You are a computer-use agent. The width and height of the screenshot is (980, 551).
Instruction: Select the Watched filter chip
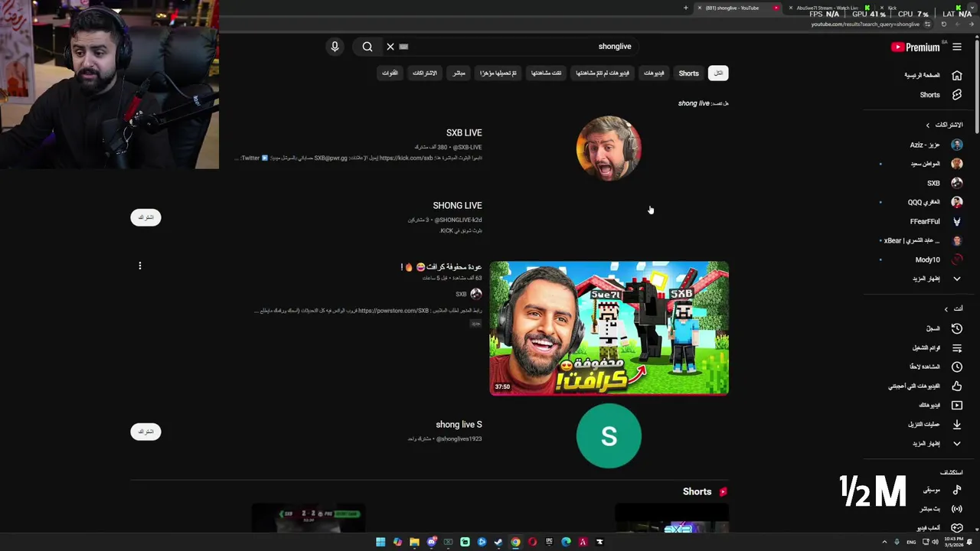[x=546, y=73]
